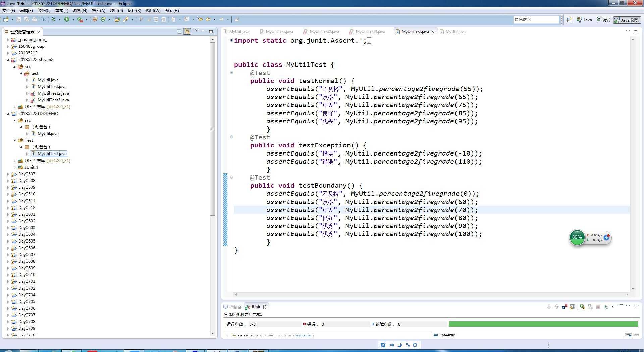Open the JUnit layout dropdown arrow
Image resolution: width=644 pixels, height=352 pixels.
[x=612, y=307]
